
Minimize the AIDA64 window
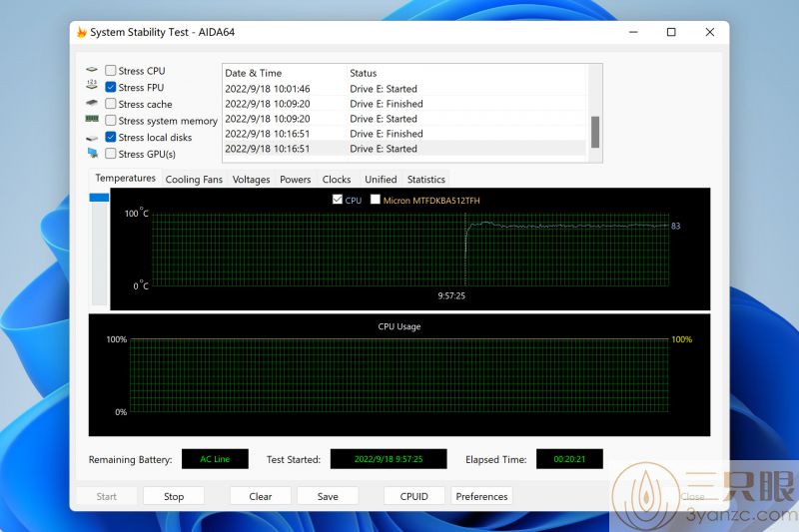point(633,32)
